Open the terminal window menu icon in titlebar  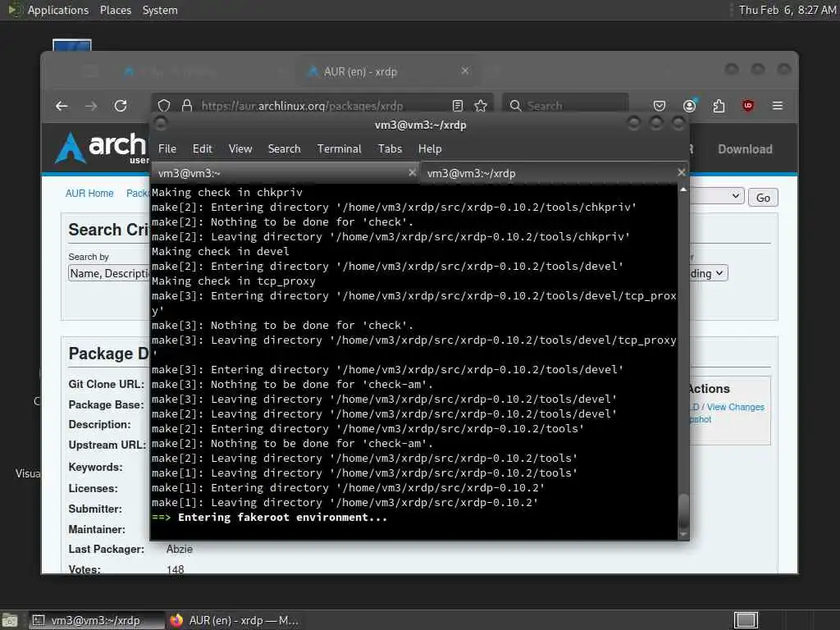pos(161,124)
